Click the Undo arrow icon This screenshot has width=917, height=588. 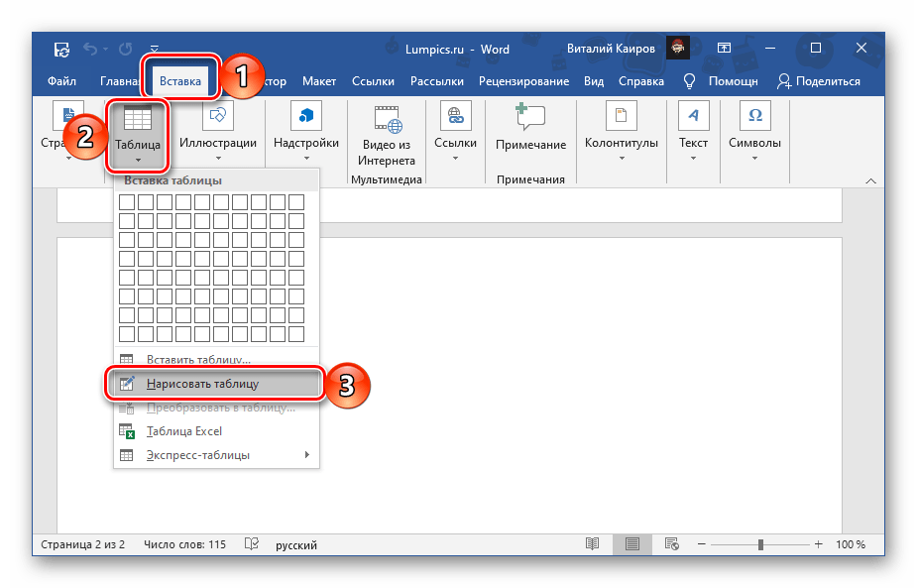pos(90,50)
